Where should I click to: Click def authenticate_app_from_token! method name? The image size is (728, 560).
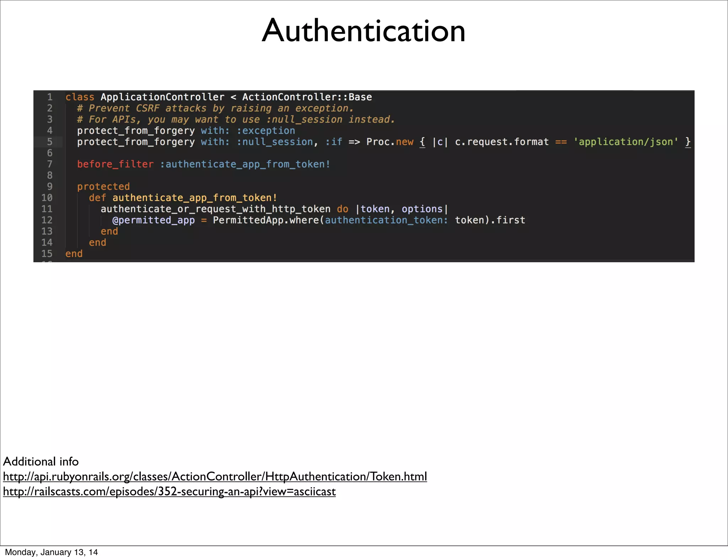[194, 198]
